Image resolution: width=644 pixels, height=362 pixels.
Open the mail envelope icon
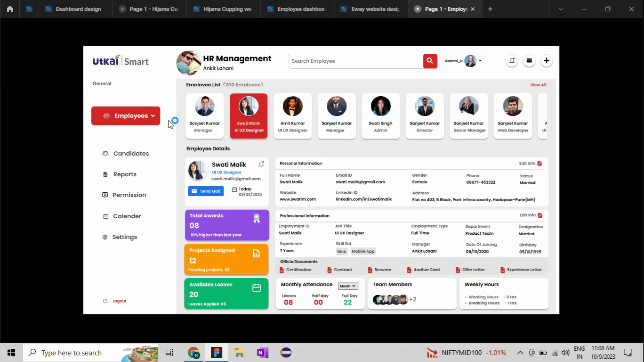click(529, 60)
